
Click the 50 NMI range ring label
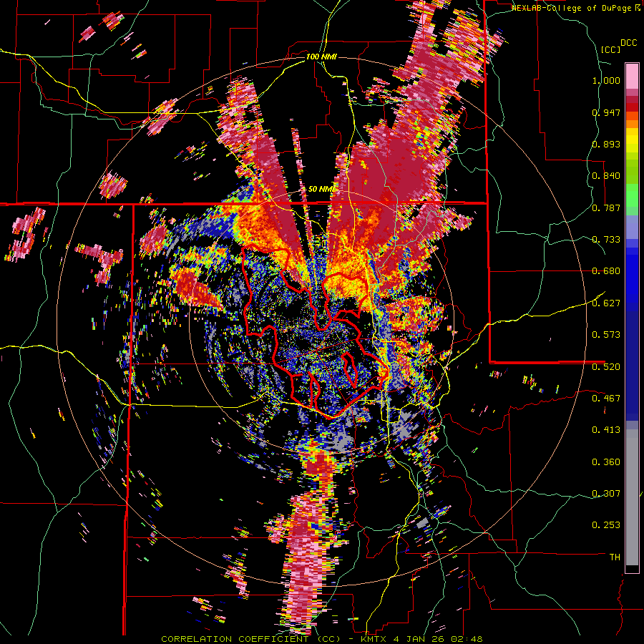(321, 189)
